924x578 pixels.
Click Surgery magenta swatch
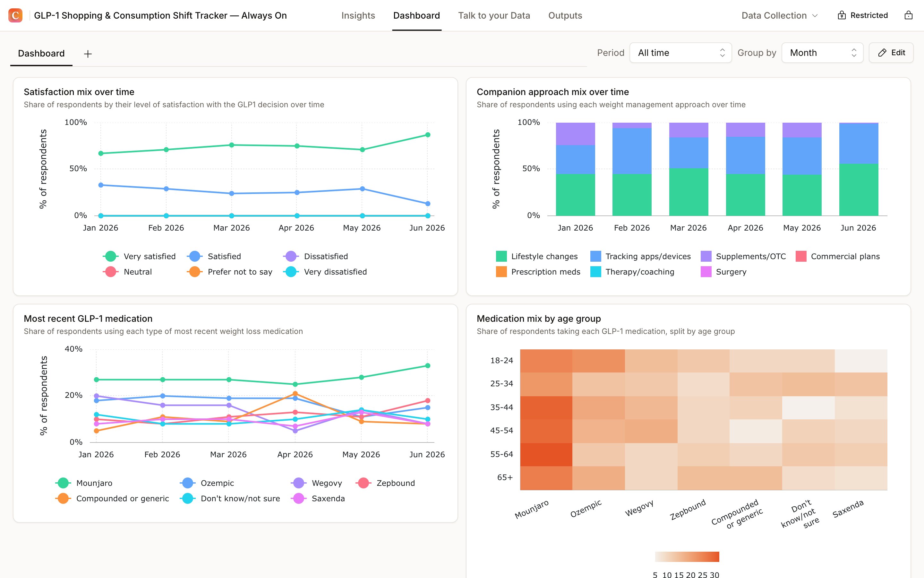(x=706, y=272)
